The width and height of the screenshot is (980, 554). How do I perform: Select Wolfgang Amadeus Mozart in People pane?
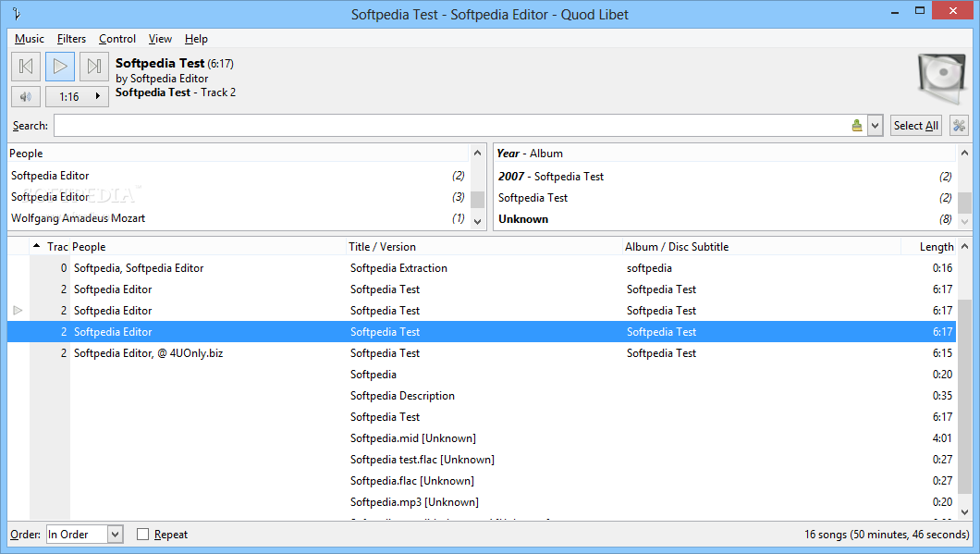point(238,219)
